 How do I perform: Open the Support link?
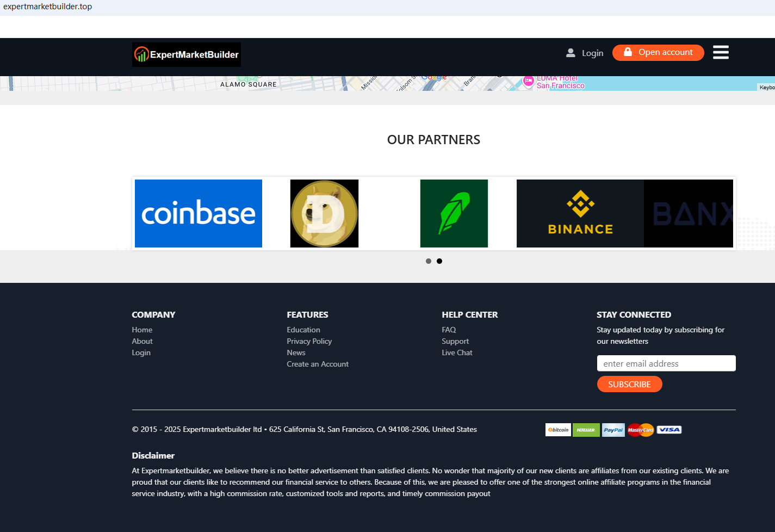coord(455,341)
